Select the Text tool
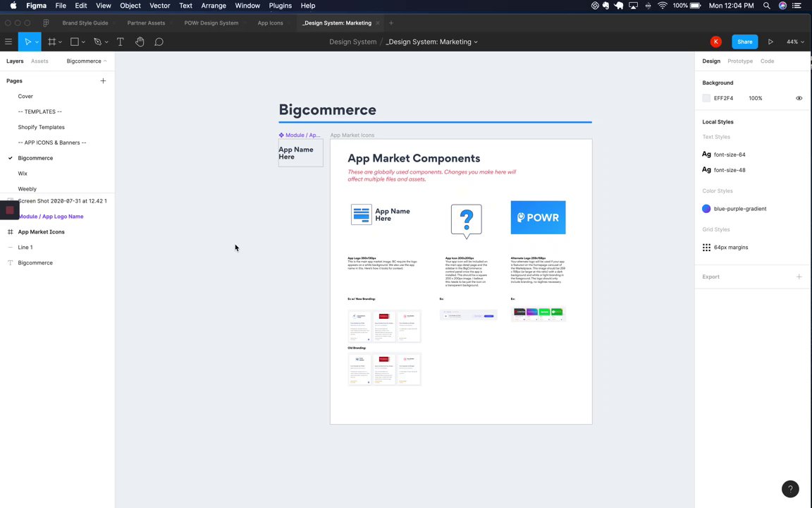This screenshot has height=508, width=812. coord(120,42)
